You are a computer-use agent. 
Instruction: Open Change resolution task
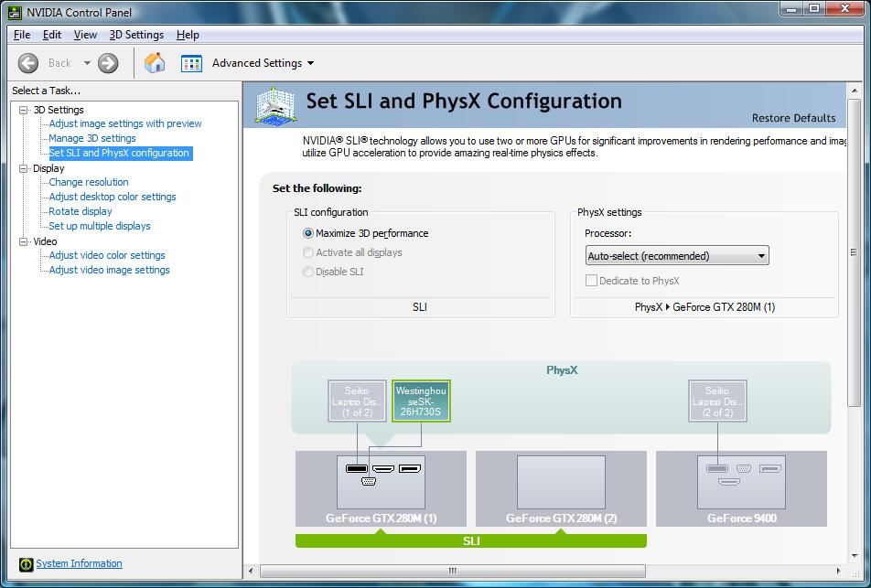point(89,182)
